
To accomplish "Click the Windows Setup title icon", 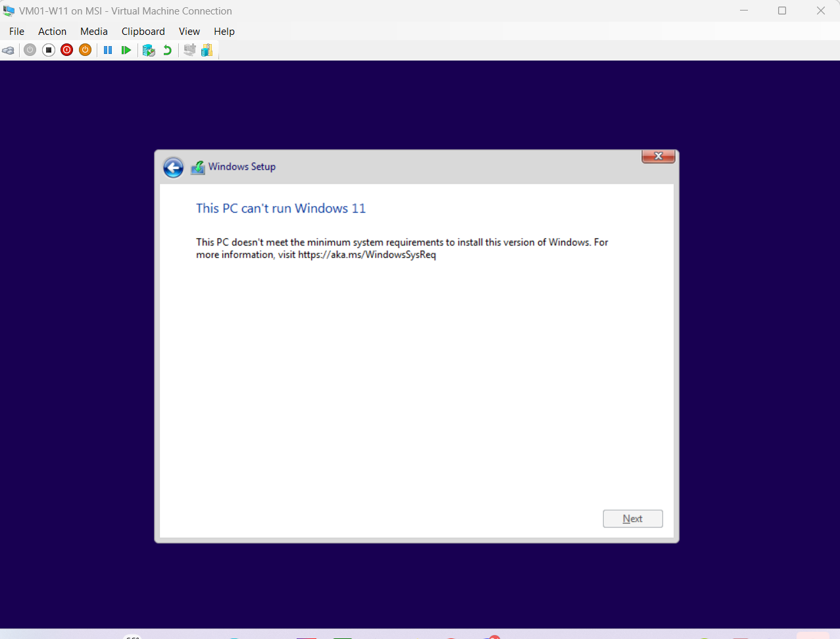I will (x=197, y=168).
